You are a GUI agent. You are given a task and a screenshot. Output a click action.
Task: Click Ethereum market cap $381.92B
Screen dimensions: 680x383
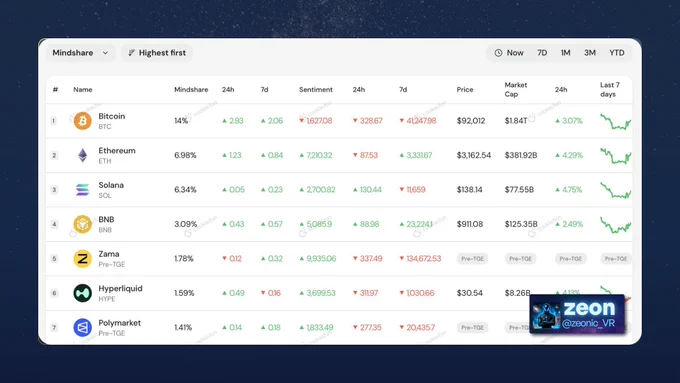pos(521,155)
